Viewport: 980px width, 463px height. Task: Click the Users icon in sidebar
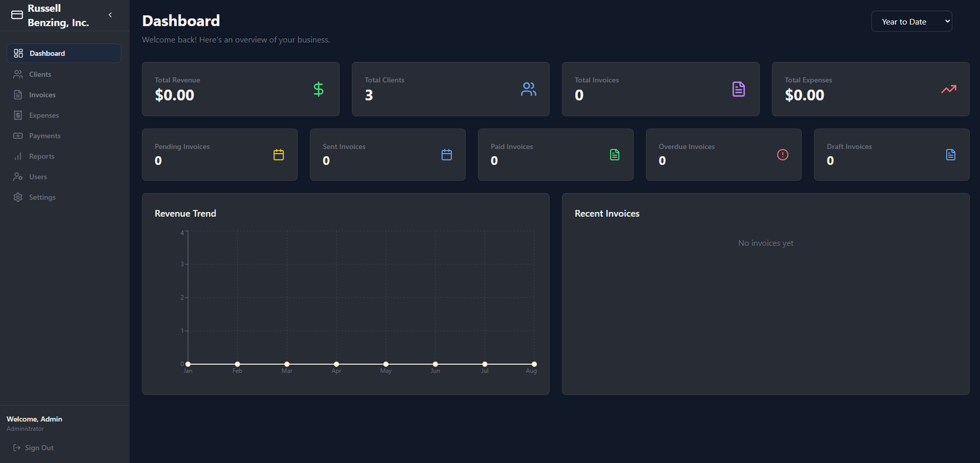pos(18,177)
